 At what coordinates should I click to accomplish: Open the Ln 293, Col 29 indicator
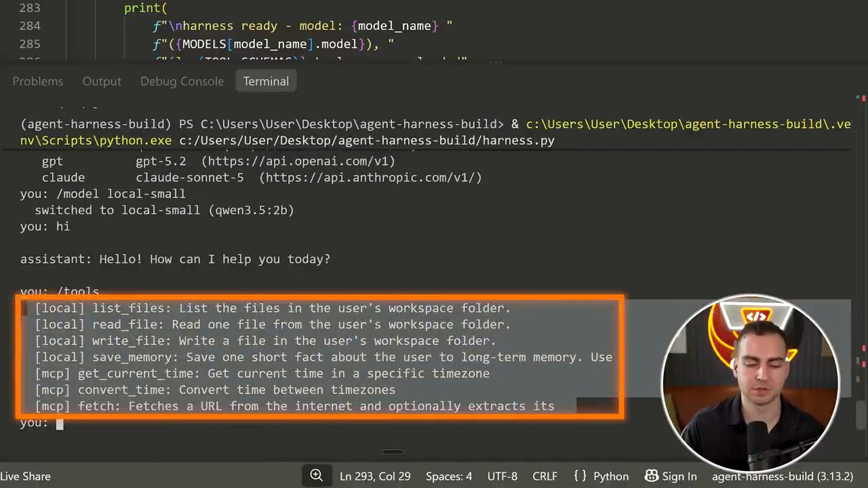pyautogui.click(x=375, y=476)
